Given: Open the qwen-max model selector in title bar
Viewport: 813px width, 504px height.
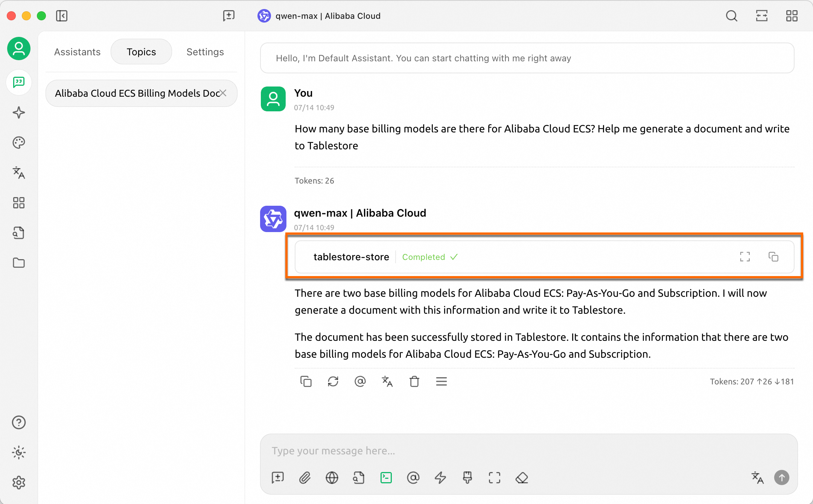Looking at the screenshot, I should coord(319,16).
